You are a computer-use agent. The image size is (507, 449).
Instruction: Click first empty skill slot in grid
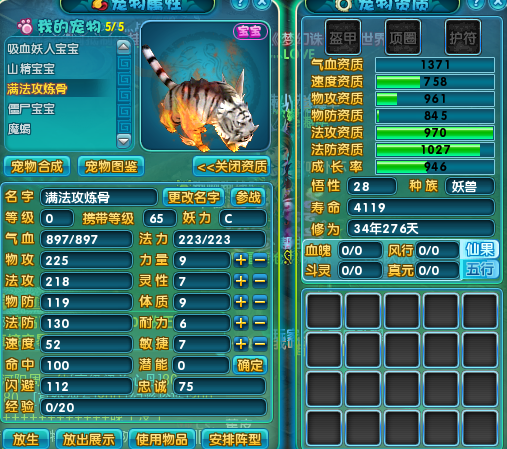[x=324, y=311]
